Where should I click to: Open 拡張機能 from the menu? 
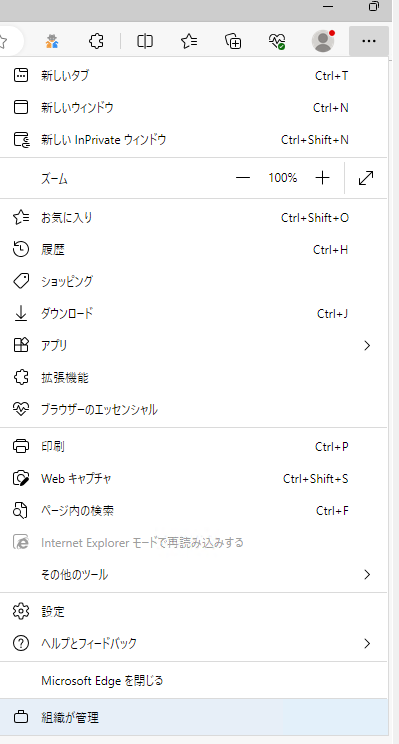click(x=194, y=377)
